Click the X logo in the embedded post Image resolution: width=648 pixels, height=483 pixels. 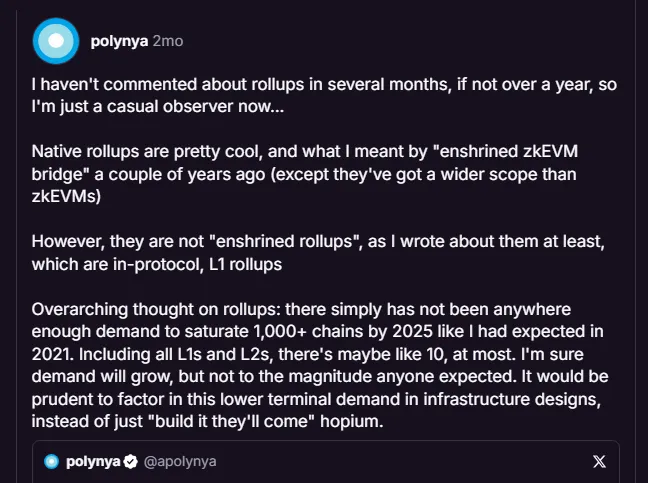[599, 462]
